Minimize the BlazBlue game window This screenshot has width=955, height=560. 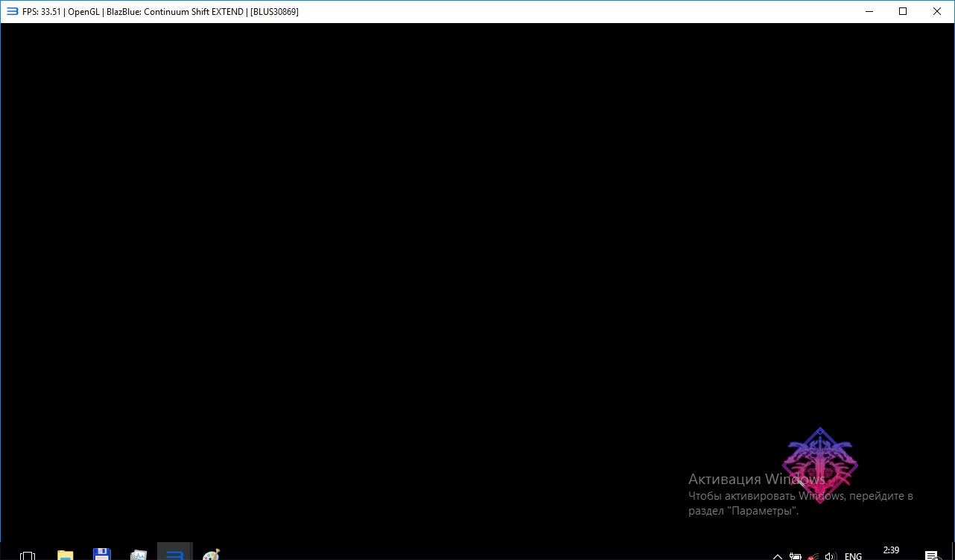pyautogui.click(x=869, y=11)
